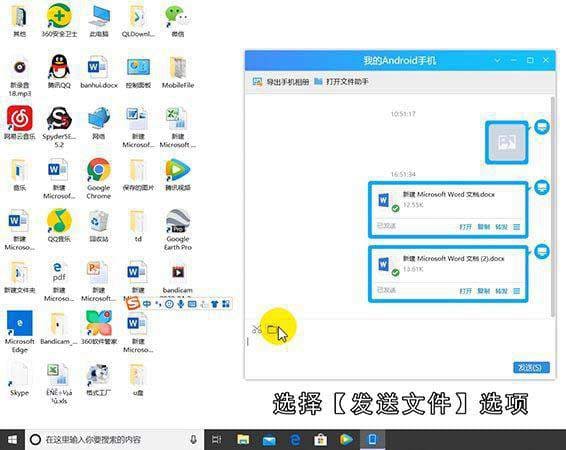Select the MobileFile folder on the desktop
This screenshot has width=566, height=450.
pos(178,72)
